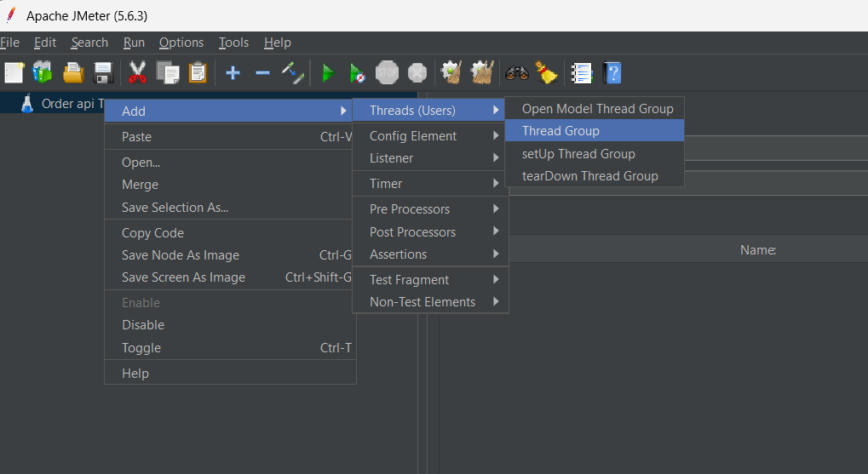Expand the Pre Processors submenu

tap(429, 209)
